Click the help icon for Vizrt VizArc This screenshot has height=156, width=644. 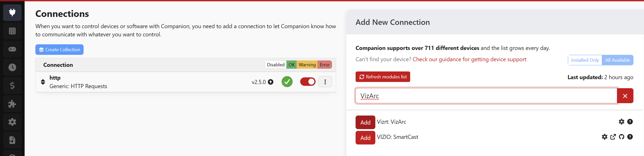click(x=630, y=122)
